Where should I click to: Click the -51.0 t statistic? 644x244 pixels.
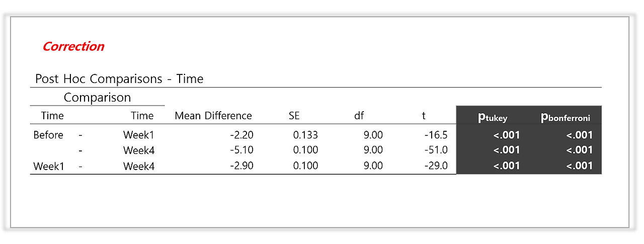(x=435, y=150)
